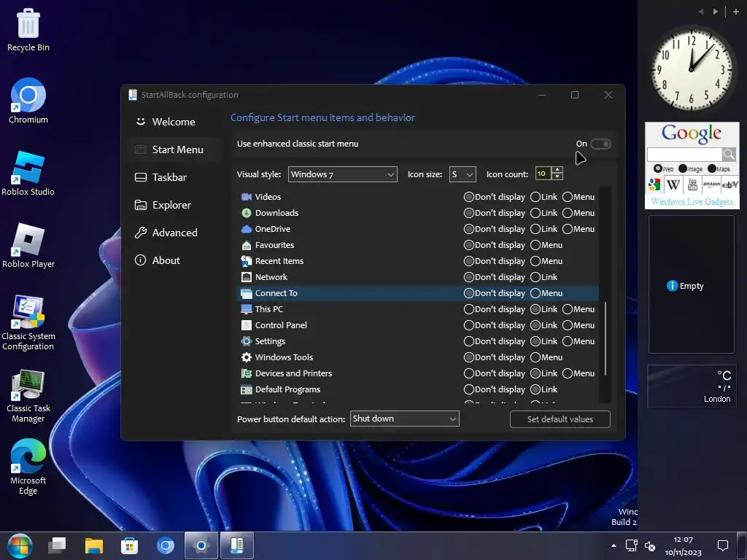Select Menu for Favourites

click(535, 245)
